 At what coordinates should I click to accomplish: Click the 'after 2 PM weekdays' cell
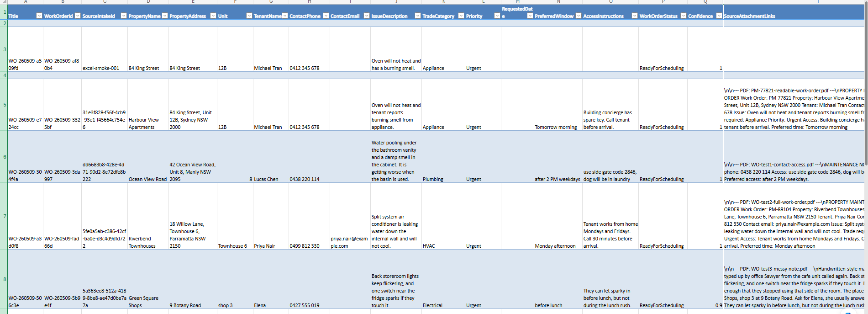(x=558, y=157)
